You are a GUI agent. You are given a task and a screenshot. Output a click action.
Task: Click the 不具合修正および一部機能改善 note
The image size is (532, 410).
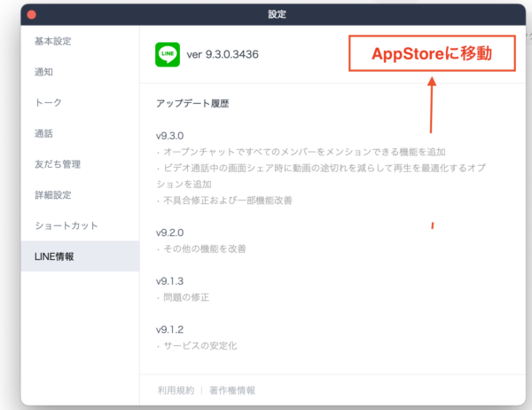[224, 201]
